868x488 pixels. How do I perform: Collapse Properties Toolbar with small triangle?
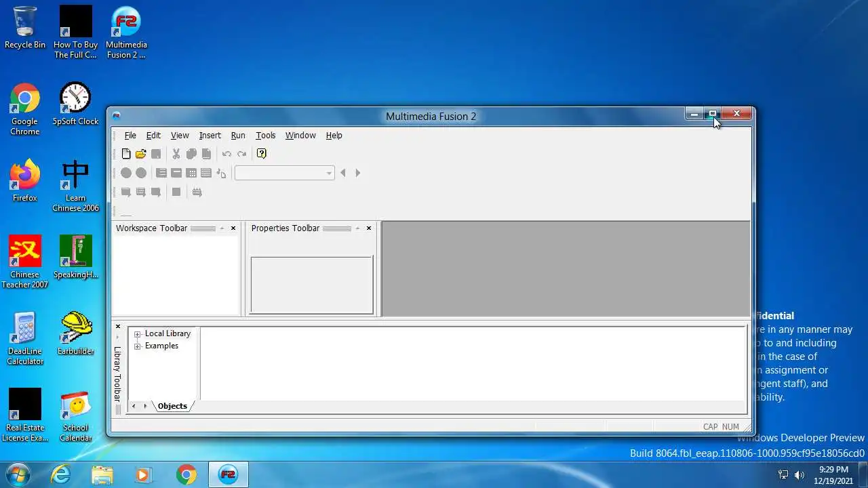tap(357, 228)
